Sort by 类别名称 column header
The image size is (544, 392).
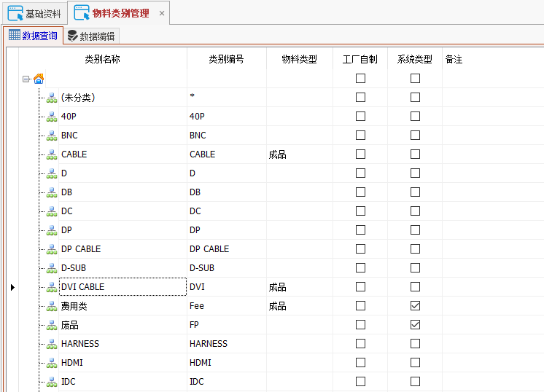click(x=103, y=59)
